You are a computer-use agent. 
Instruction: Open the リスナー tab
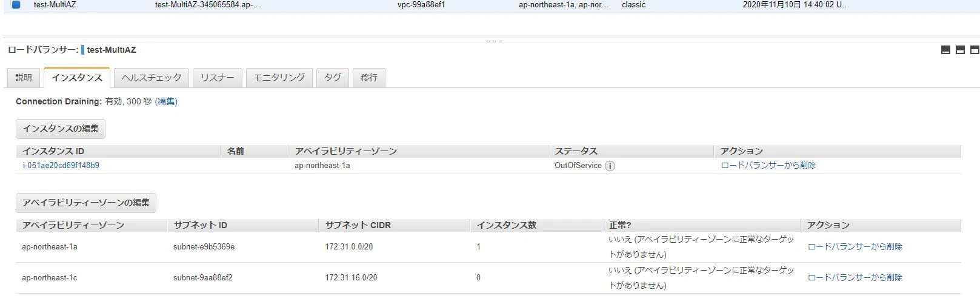pos(218,78)
